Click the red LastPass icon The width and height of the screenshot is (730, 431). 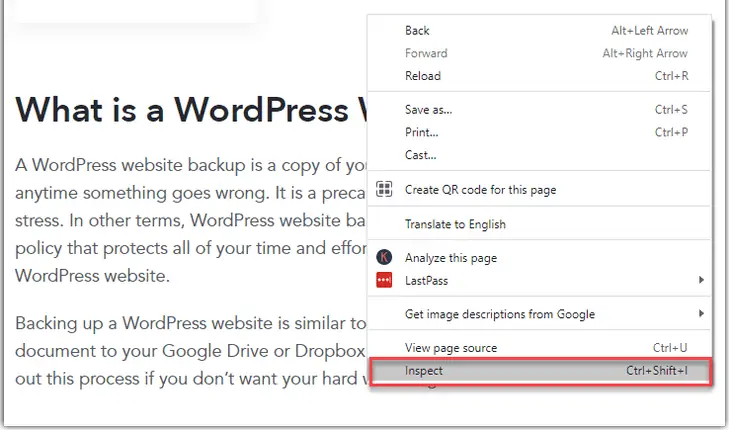coord(384,280)
